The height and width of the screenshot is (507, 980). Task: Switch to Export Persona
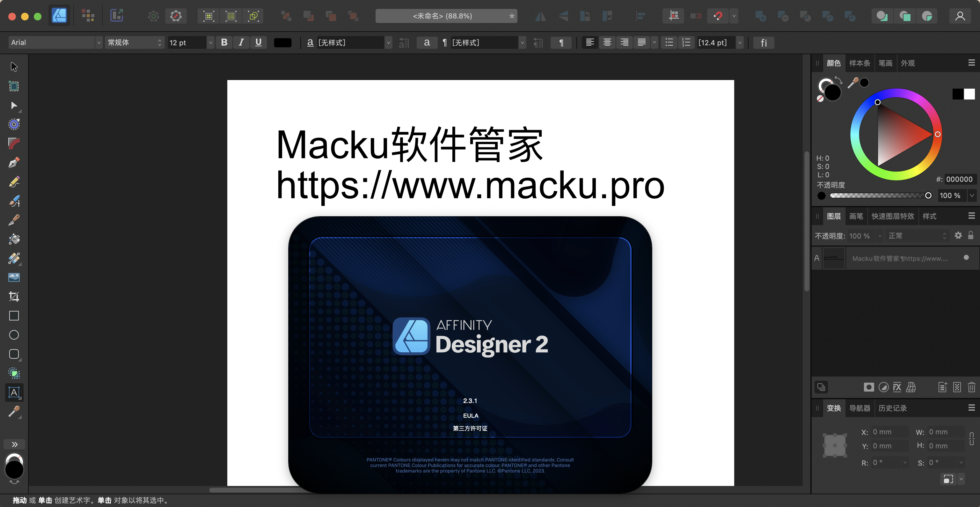point(117,16)
